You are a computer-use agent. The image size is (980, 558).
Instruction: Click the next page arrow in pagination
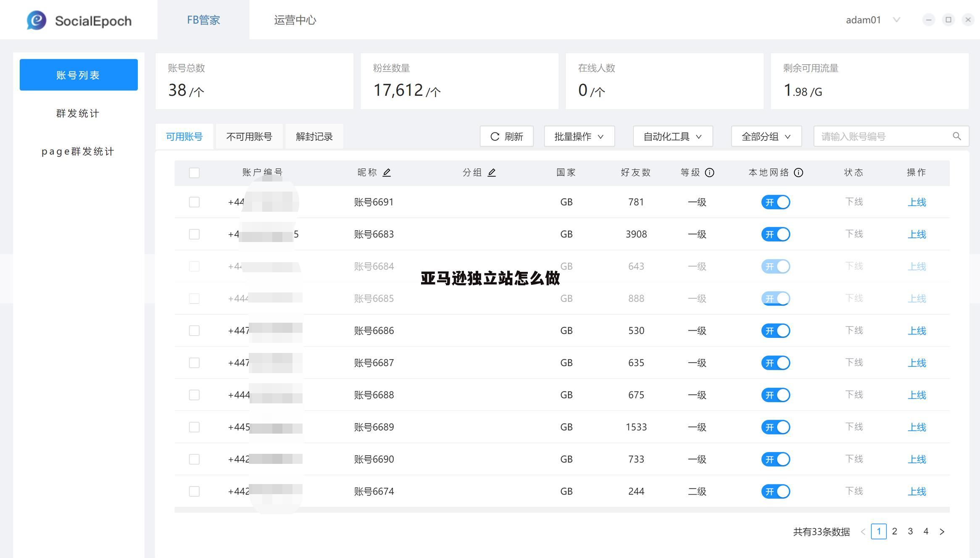pyautogui.click(x=942, y=532)
